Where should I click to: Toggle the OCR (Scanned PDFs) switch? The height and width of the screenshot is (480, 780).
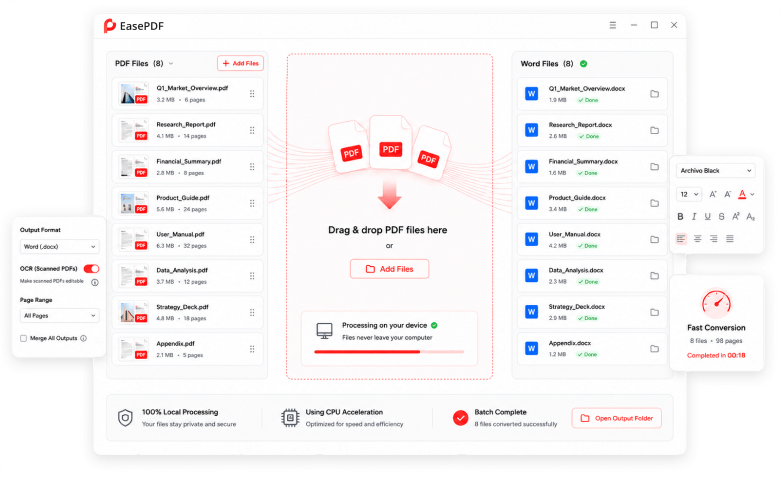coord(92,269)
